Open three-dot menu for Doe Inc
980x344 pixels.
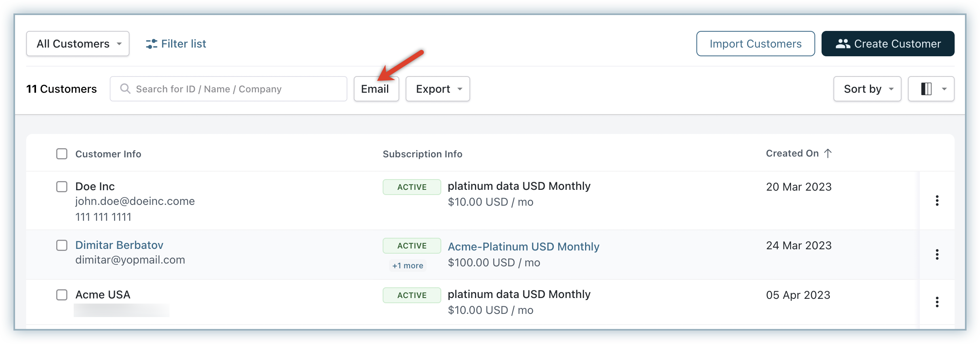coord(937,201)
